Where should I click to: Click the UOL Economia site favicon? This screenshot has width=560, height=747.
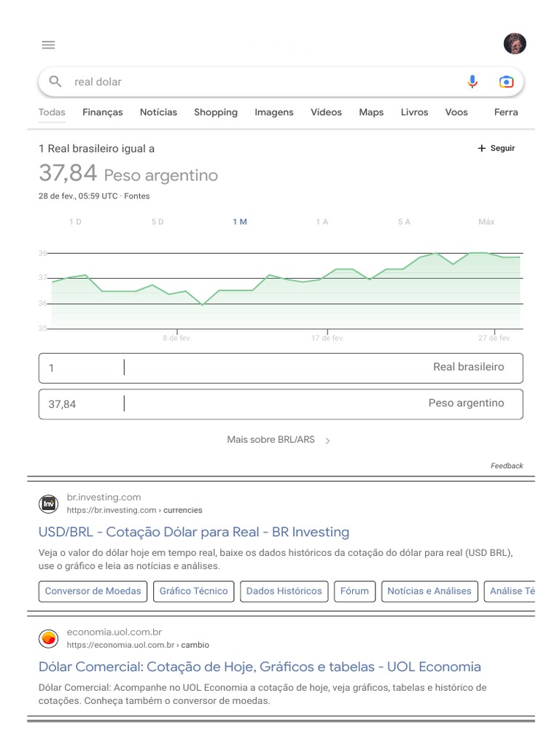[x=48, y=638]
